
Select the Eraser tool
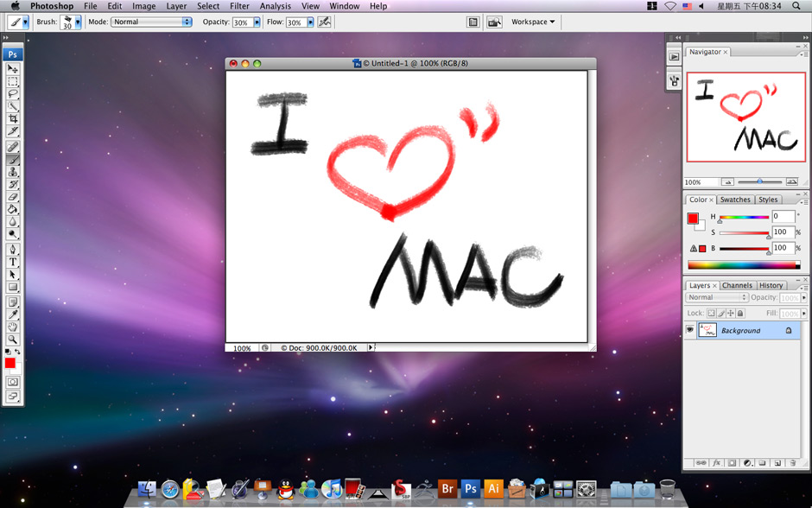[12, 197]
